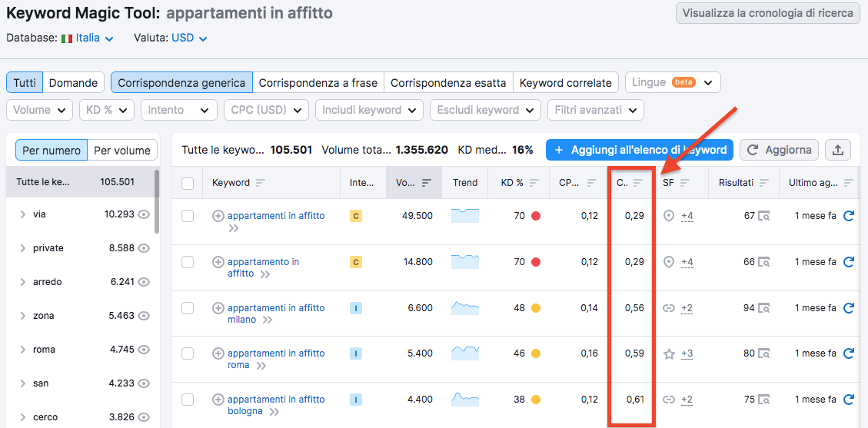Image resolution: width=868 pixels, height=428 pixels.
Task: Open SERP results icon for 'appartamento in affitto'
Action: (764, 263)
